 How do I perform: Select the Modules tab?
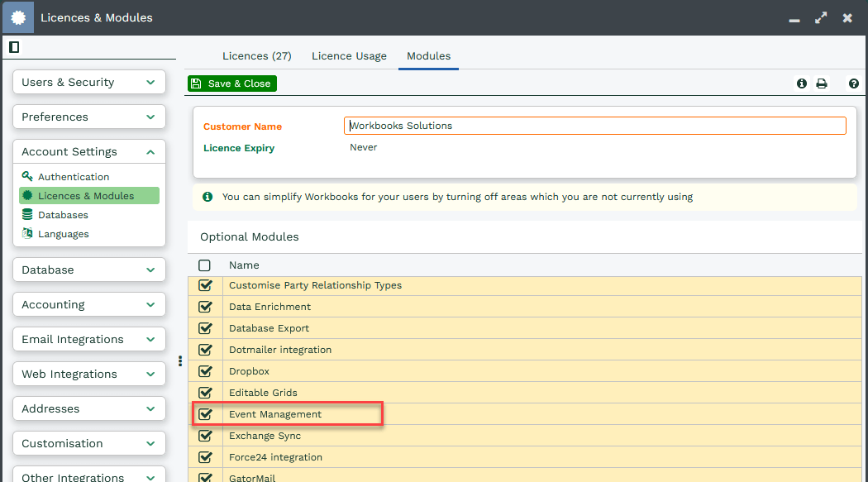pos(428,56)
